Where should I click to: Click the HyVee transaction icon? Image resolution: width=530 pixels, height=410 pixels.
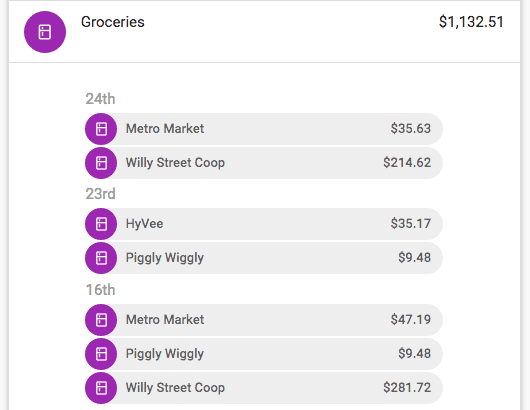pyautogui.click(x=101, y=224)
